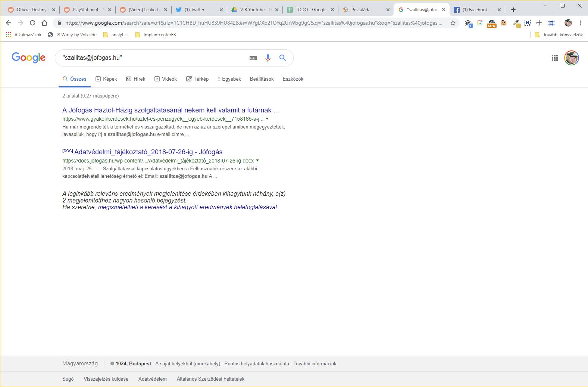Open the Beállítások search settings
Viewport: 588px width, 387px height.
[x=262, y=79]
